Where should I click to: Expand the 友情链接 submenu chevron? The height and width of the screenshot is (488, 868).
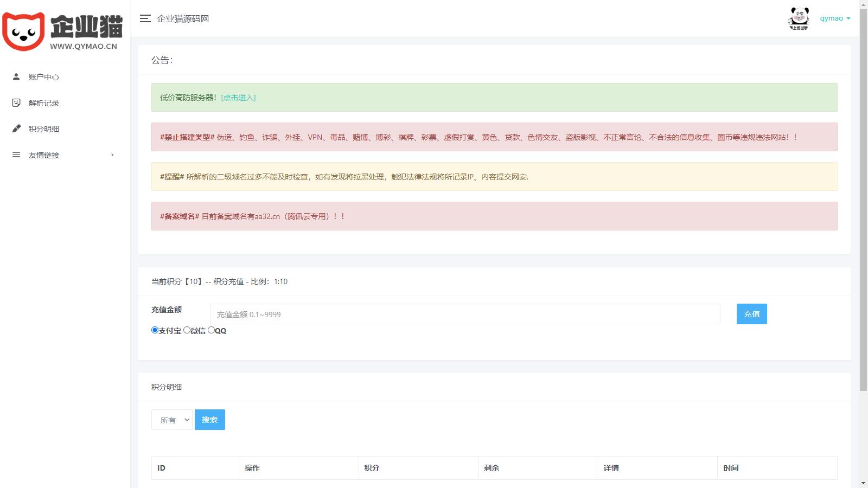tap(112, 155)
